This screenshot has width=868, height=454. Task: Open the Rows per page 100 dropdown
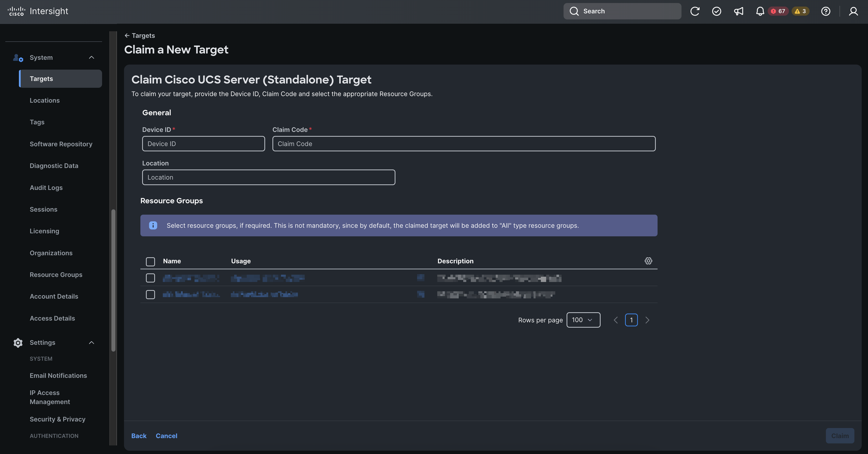[x=583, y=320]
